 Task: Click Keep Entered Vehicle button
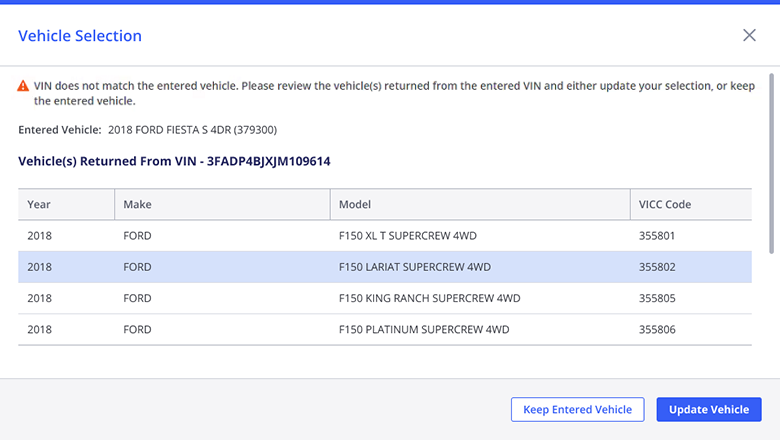pos(578,409)
